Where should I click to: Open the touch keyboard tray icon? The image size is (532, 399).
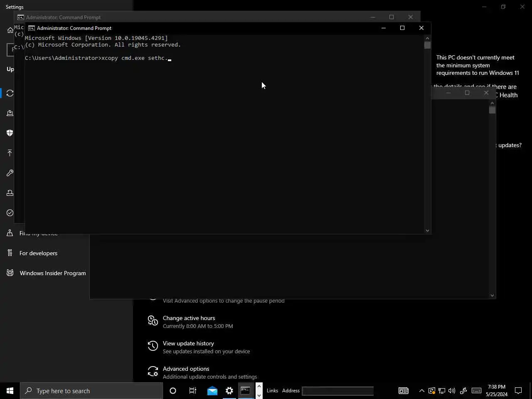click(477, 391)
